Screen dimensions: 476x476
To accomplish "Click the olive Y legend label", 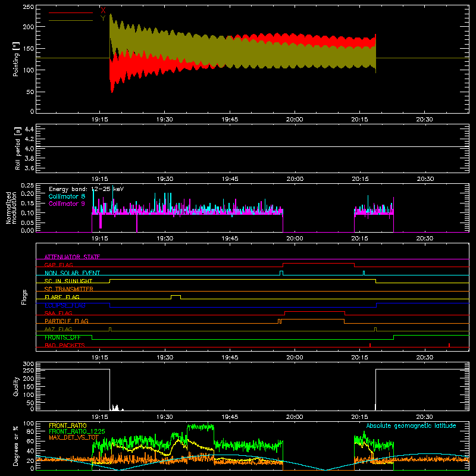I will pos(103,18).
